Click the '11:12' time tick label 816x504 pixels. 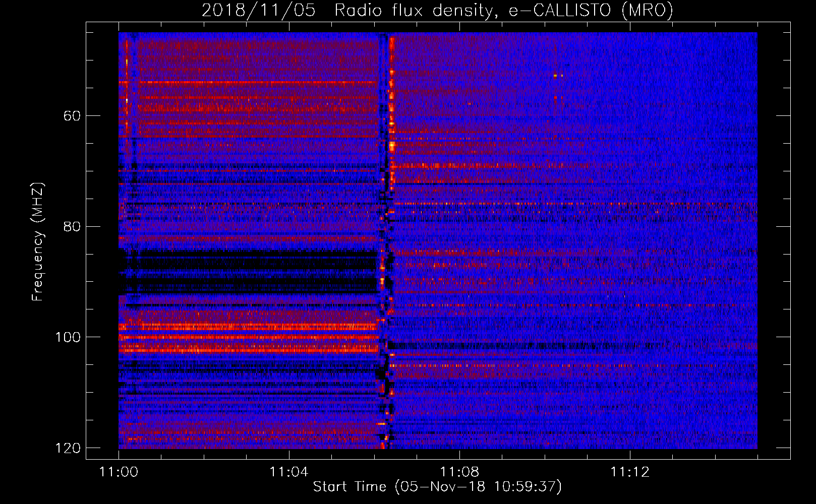629,472
